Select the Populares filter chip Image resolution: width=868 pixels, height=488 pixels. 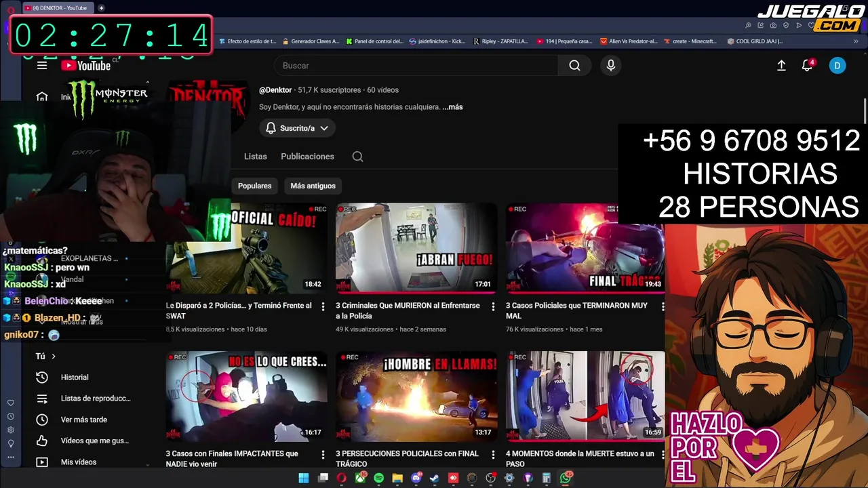[254, 186]
